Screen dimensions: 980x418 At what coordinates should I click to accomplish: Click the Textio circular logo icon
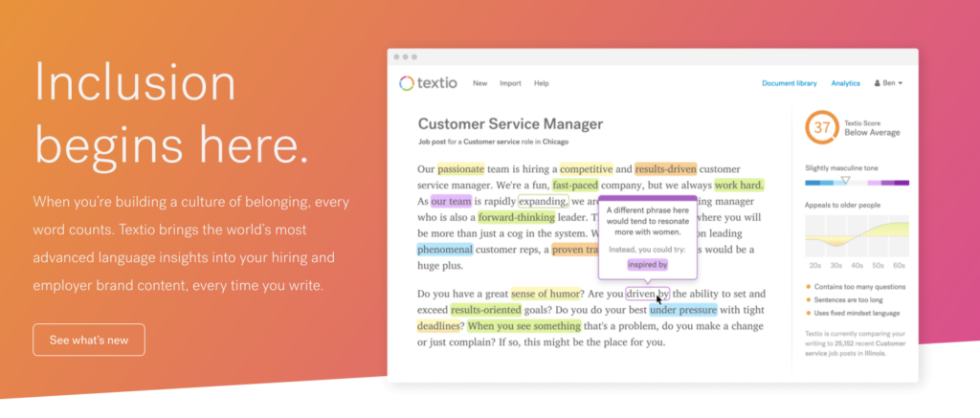(x=408, y=83)
